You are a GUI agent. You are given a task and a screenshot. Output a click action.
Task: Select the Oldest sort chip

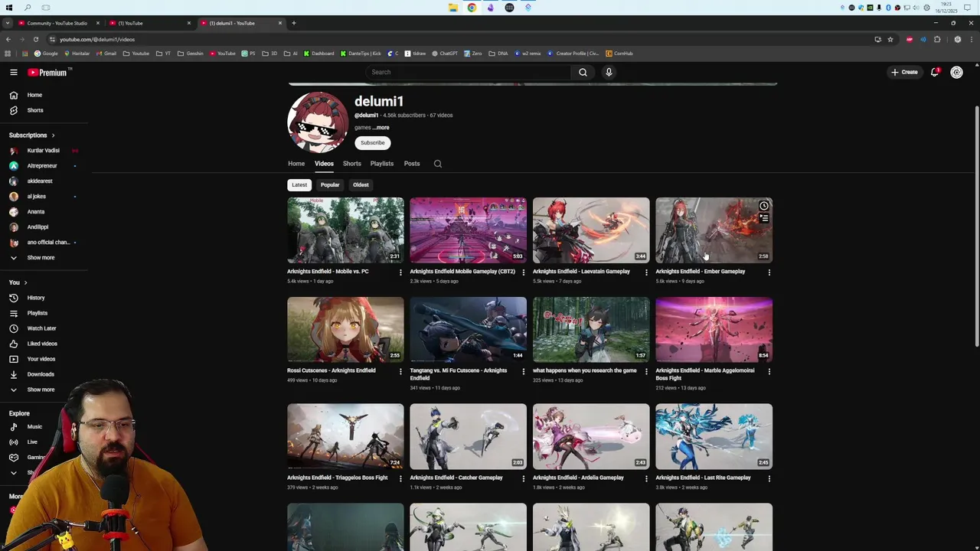click(361, 184)
